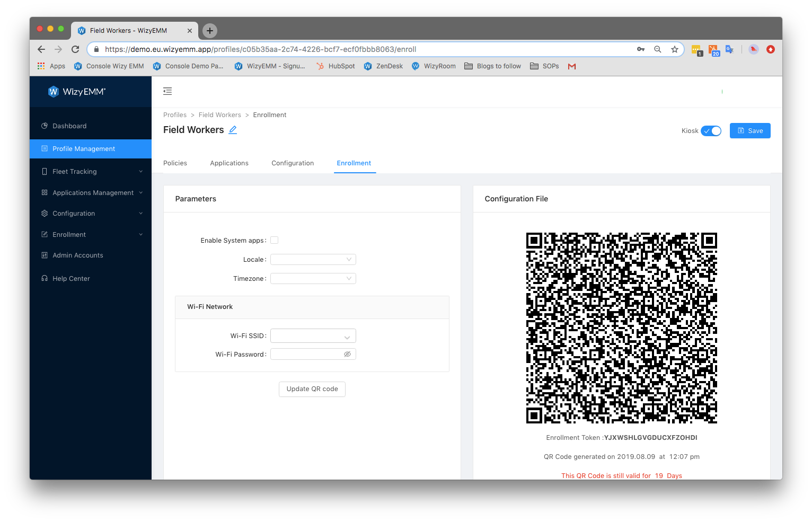Select the Enrollment tab

(x=354, y=163)
